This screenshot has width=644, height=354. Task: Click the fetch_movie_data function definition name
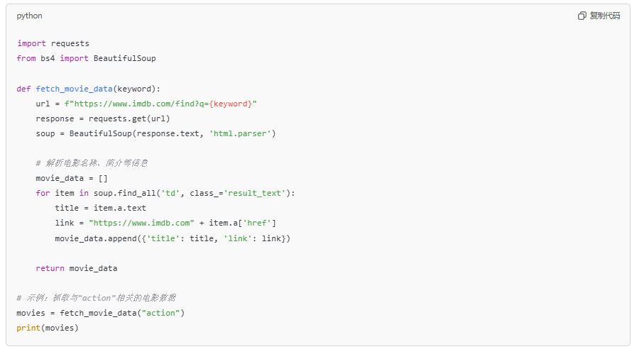[74, 89]
